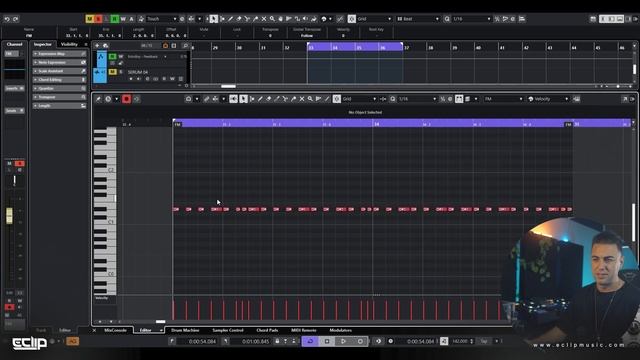Open the Touch automation mode dropdown
Screen dimensions: 640x360
162,19
